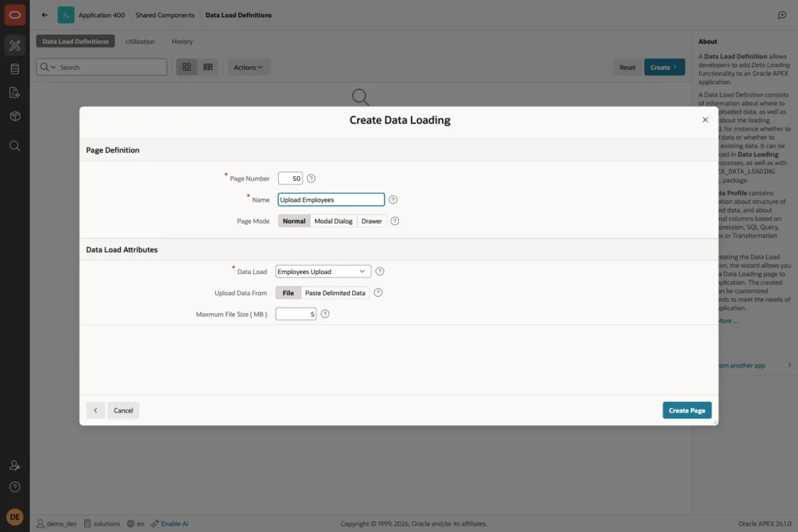Select Normal page mode
The height and width of the screenshot is (532, 798).
point(294,220)
